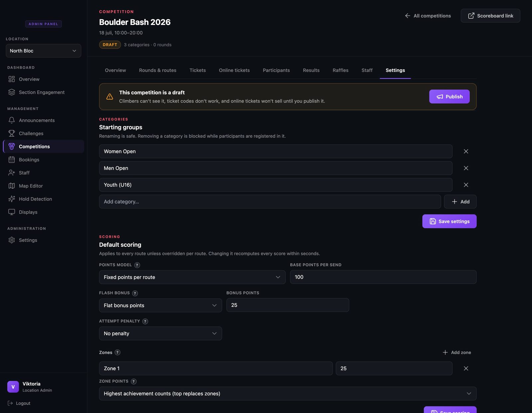Image resolution: width=532 pixels, height=413 pixels.
Task: Edit the Youth (U16) category name
Action: click(276, 185)
